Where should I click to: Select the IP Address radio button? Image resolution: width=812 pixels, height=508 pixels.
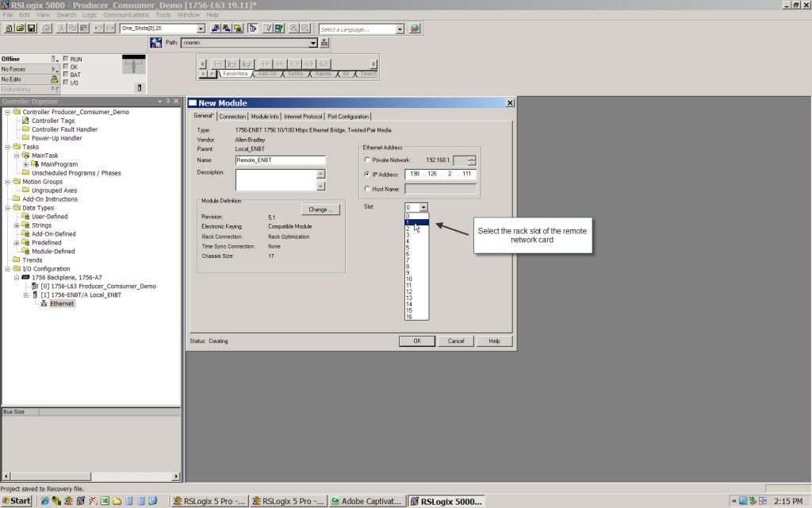pyautogui.click(x=368, y=175)
